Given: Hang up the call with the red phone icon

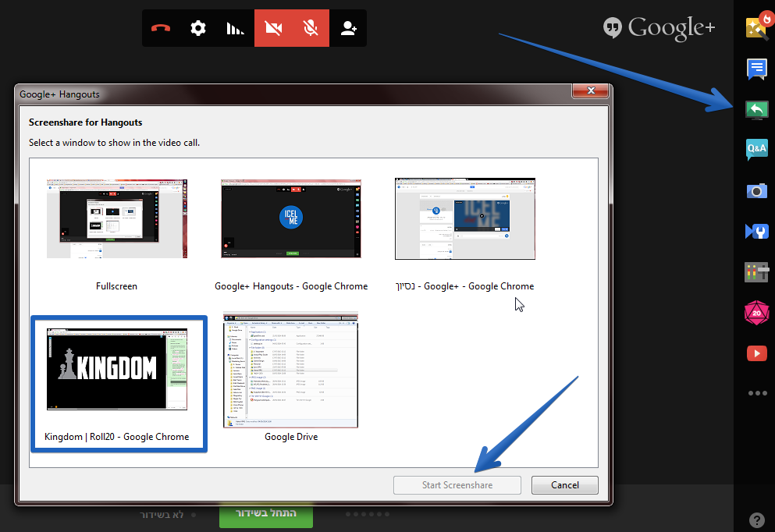Looking at the screenshot, I should 161,28.
